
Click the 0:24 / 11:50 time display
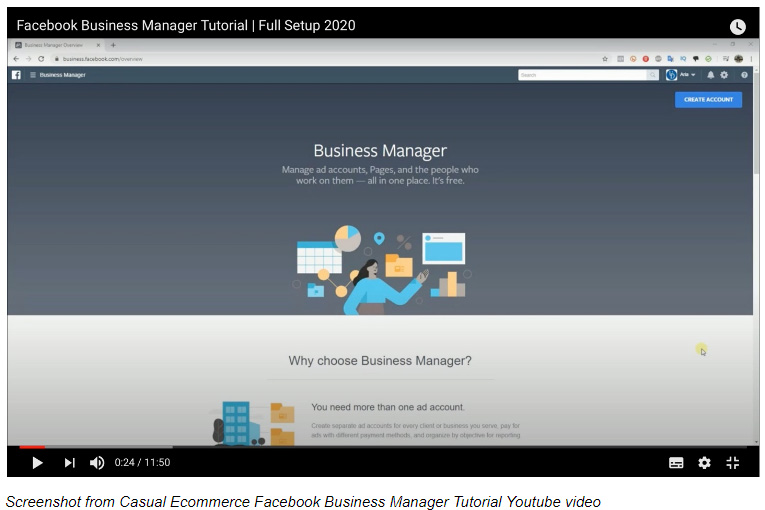click(142, 463)
